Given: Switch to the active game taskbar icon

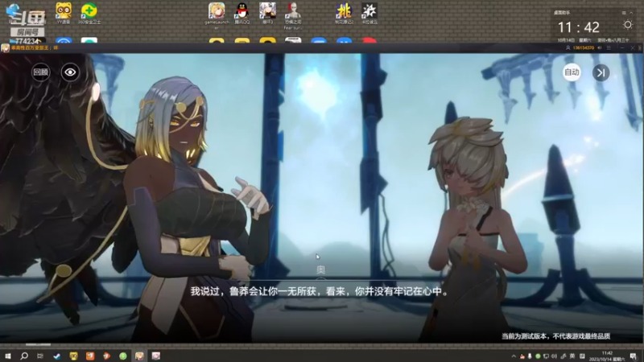Looking at the screenshot, I should (139, 356).
